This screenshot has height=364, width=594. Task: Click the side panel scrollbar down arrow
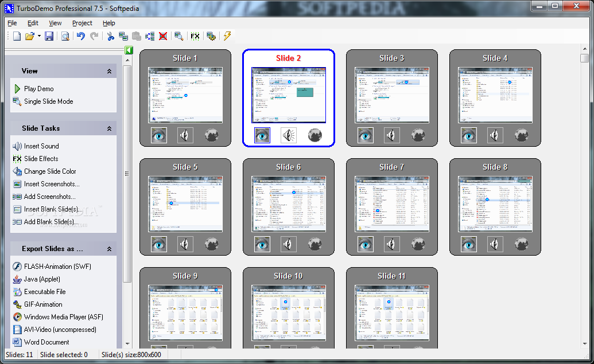[127, 343]
